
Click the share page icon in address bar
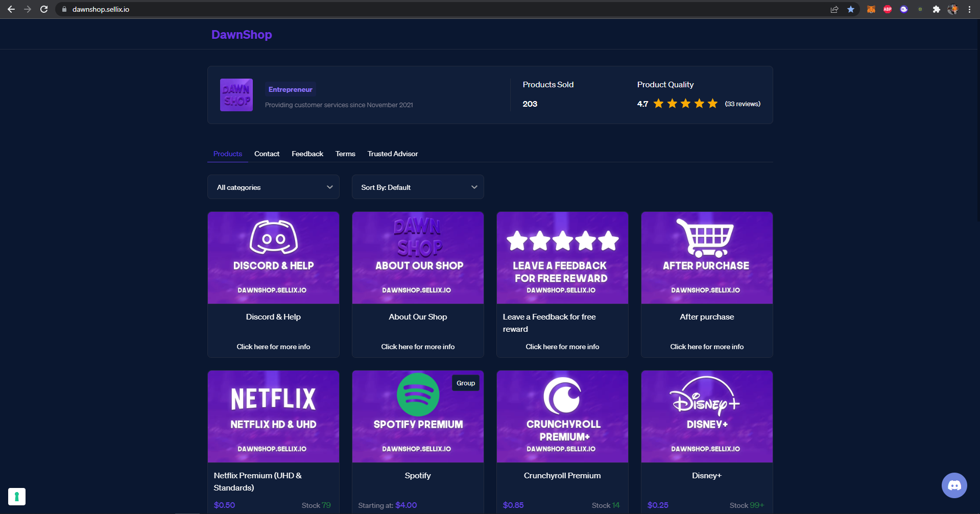834,9
